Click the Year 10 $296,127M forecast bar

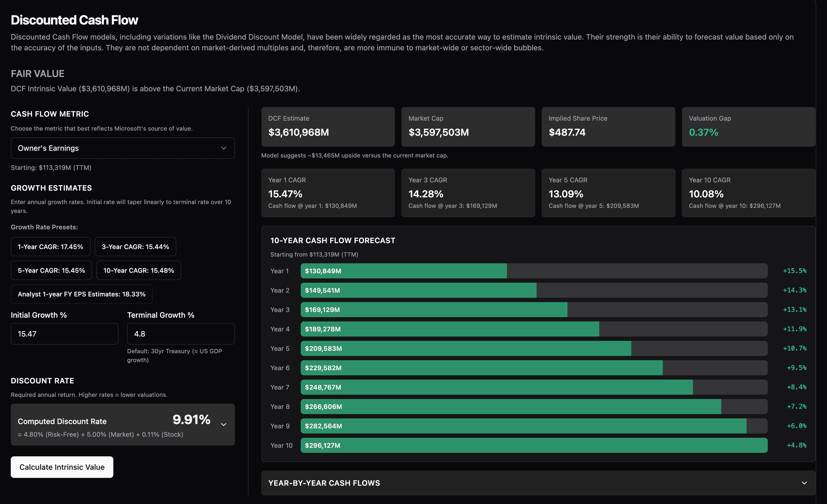pyautogui.click(x=534, y=445)
